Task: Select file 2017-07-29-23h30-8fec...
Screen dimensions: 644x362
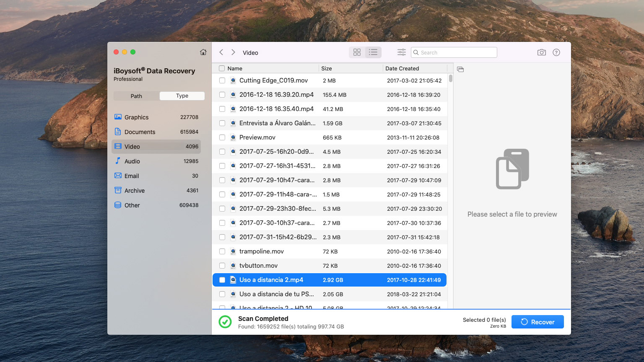Action: (x=330, y=209)
